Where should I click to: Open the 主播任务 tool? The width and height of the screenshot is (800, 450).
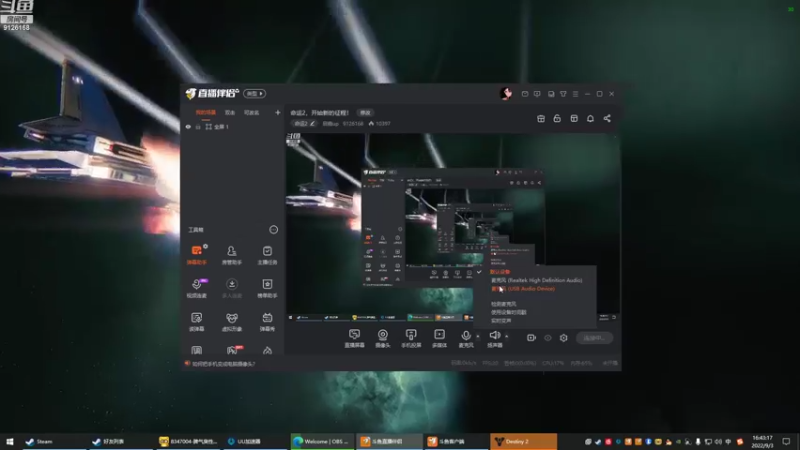tap(267, 255)
